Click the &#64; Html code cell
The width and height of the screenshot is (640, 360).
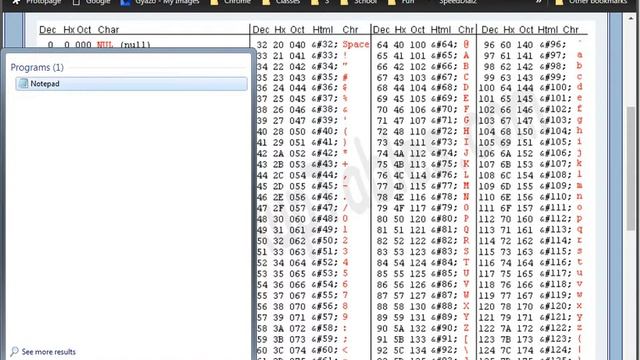(444, 44)
